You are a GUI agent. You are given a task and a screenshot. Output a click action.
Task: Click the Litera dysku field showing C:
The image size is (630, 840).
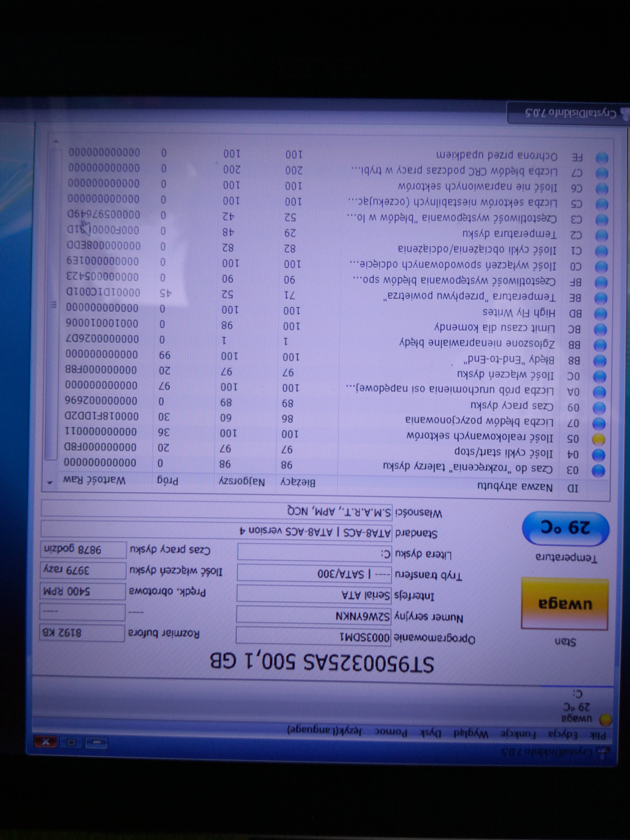click(x=315, y=552)
